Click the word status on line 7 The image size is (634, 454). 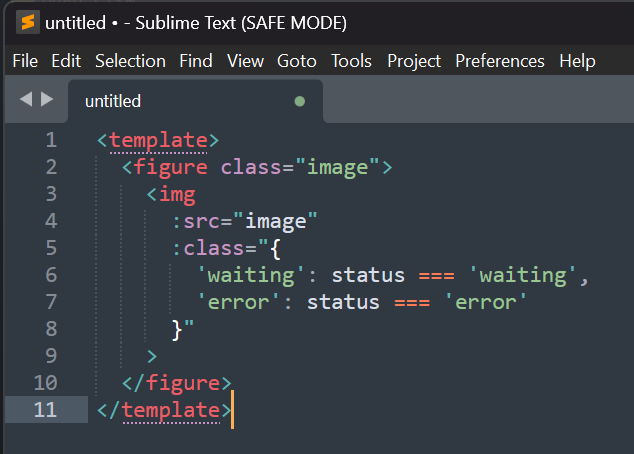343,302
